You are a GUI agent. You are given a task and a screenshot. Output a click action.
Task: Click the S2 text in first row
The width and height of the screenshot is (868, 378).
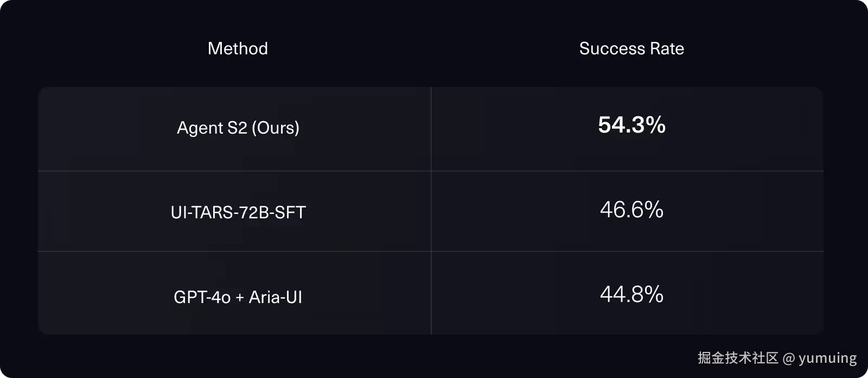pyautogui.click(x=237, y=128)
